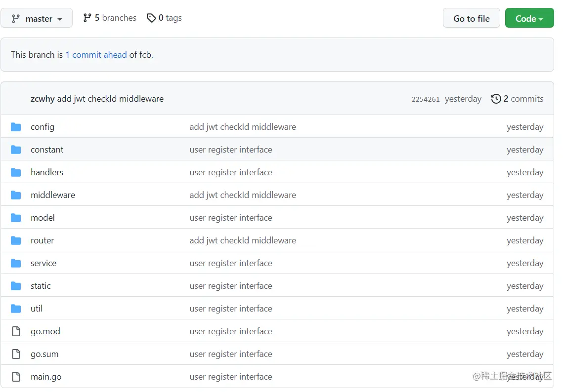Image resolution: width=563 pixels, height=392 pixels.
Task: Click the go.mod file icon
Action: pyautogui.click(x=16, y=331)
